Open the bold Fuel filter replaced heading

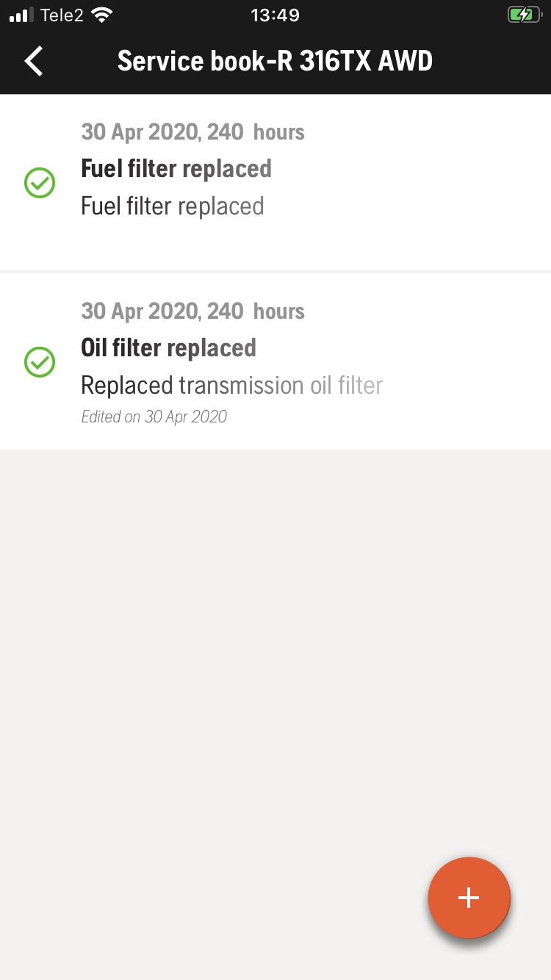(x=176, y=169)
